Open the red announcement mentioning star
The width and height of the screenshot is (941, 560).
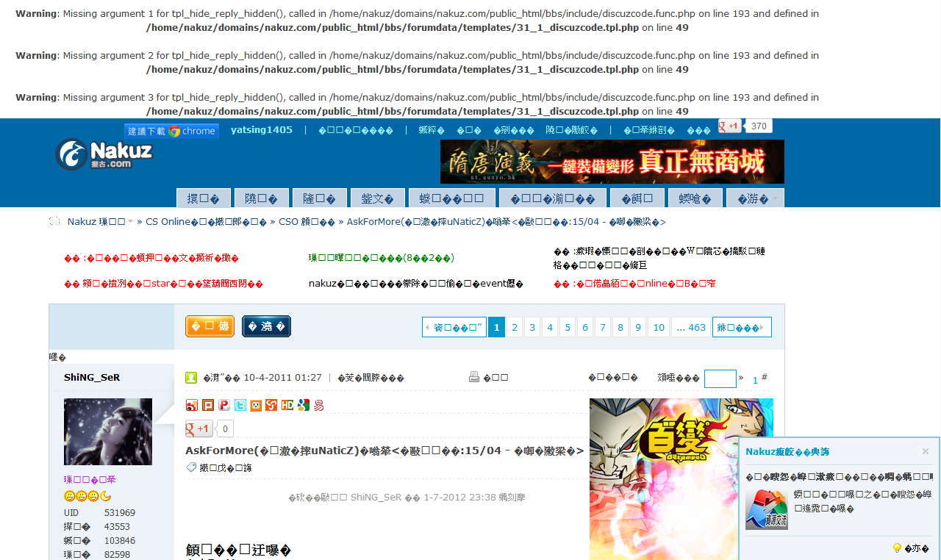point(163,284)
